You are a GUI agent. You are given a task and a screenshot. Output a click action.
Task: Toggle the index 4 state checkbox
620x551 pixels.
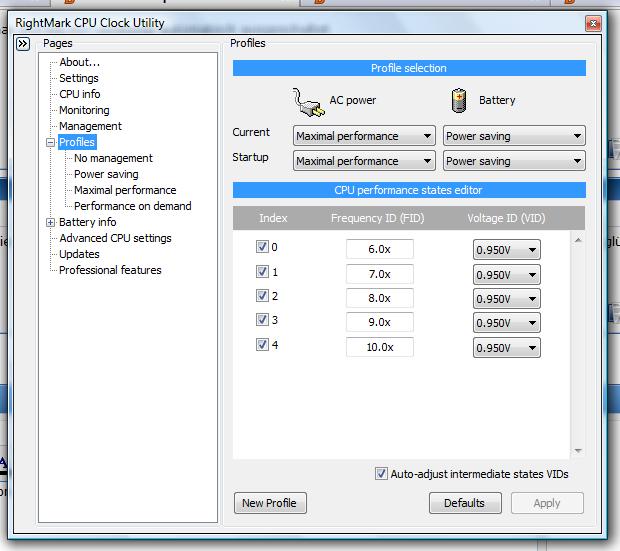[262, 344]
